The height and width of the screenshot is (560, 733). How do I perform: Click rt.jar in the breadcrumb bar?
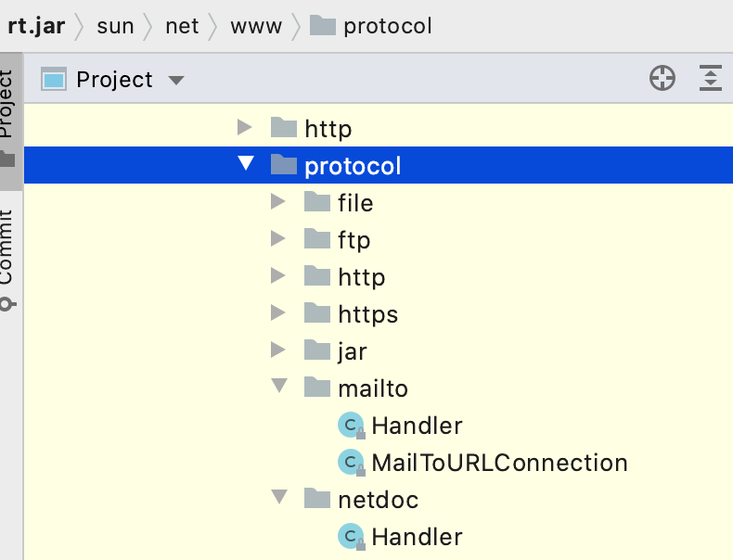(x=36, y=26)
